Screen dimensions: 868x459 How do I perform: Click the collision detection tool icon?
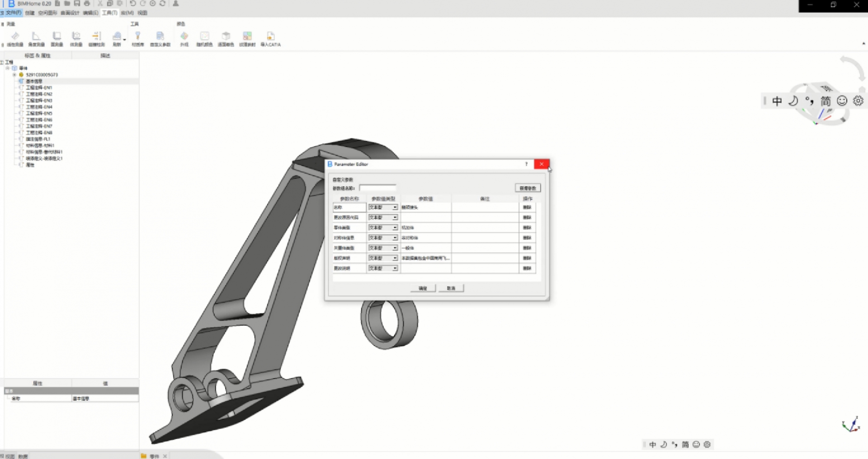pyautogui.click(x=96, y=37)
